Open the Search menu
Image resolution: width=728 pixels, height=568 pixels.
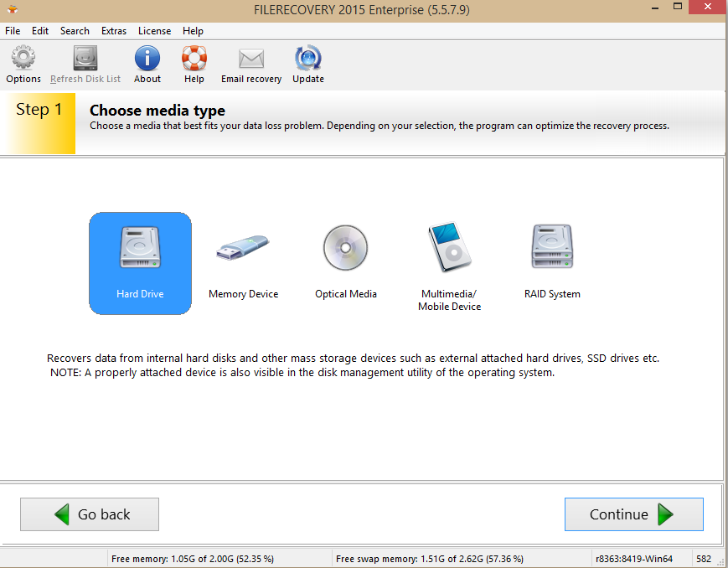[x=75, y=31]
